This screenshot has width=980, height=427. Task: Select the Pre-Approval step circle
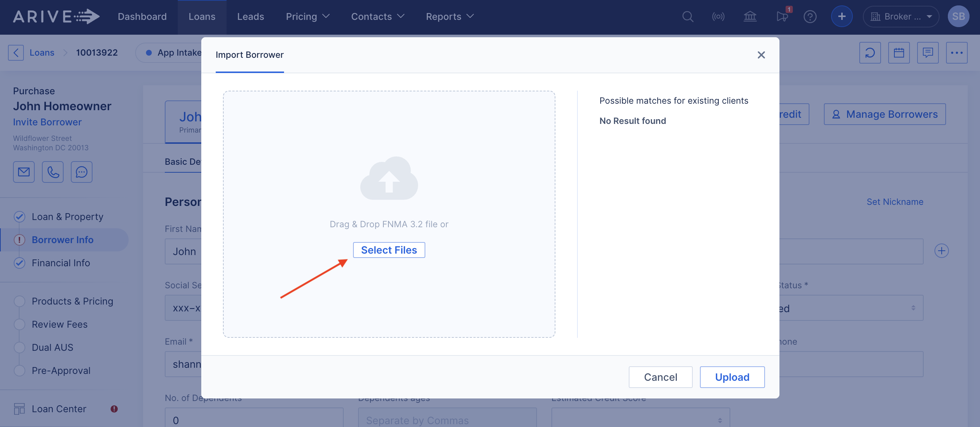click(20, 371)
